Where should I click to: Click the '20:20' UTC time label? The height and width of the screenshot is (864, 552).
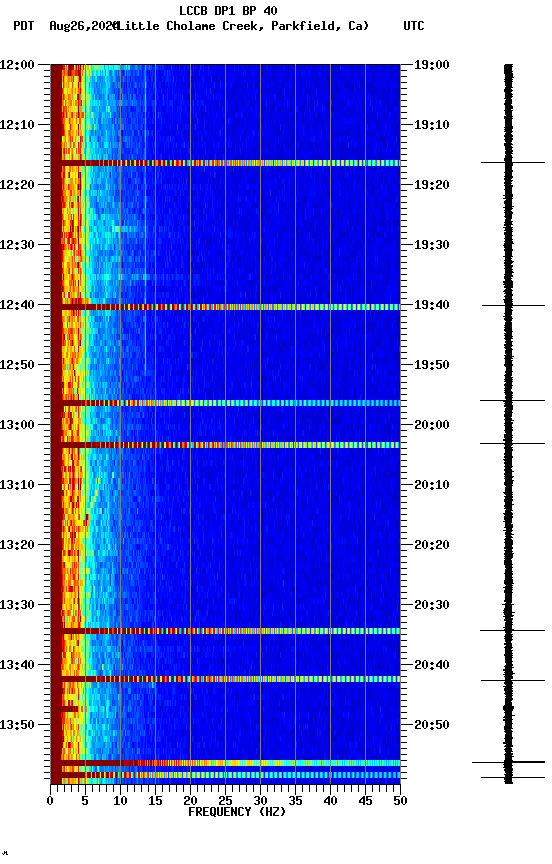(432, 545)
